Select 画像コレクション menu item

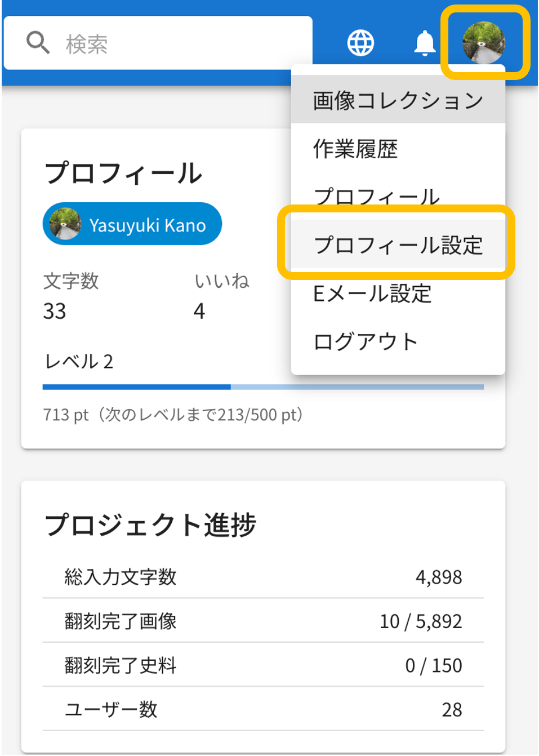[398, 101]
